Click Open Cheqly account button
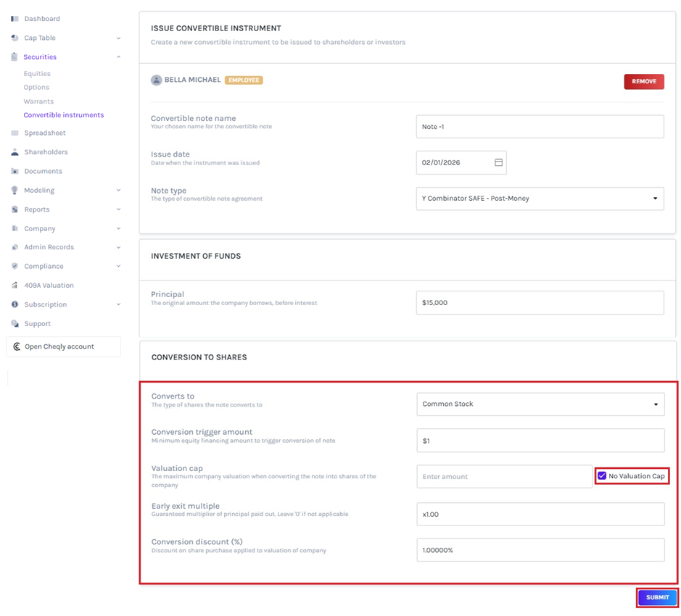Image resolution: width=681 pixels, height=616 pixels. tap(63, 346)
